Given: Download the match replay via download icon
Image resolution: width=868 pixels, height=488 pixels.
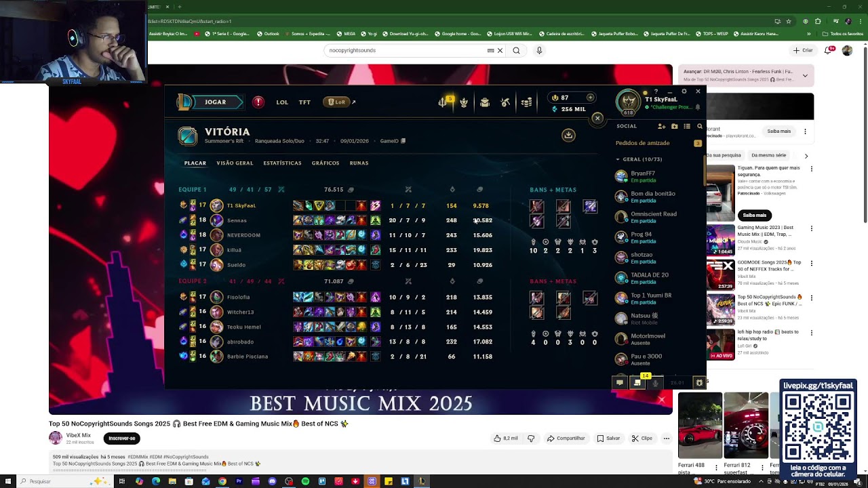Looking at the screenshot, I should click(x=568, y=136).
